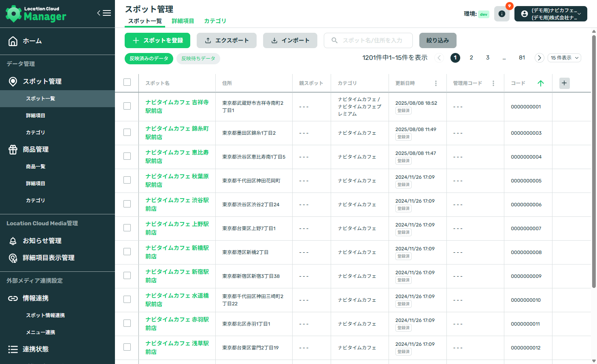Click the スポットを登録 button

coord(157,40)
